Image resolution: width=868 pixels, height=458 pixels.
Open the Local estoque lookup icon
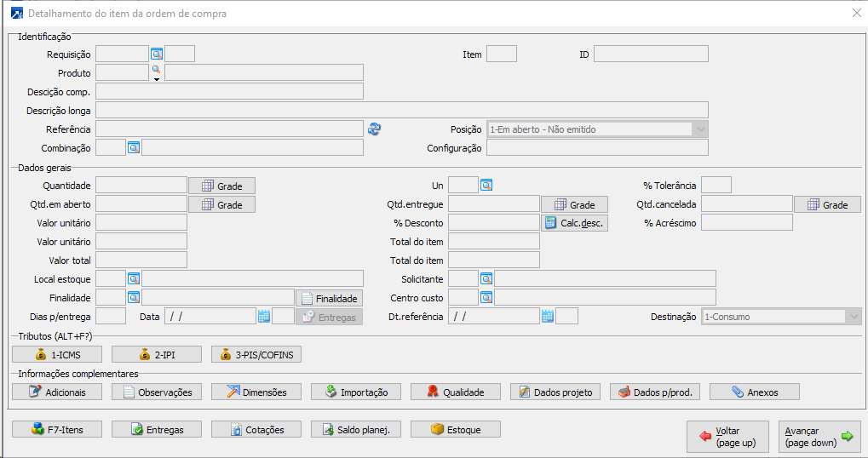[x=134, y=279]
